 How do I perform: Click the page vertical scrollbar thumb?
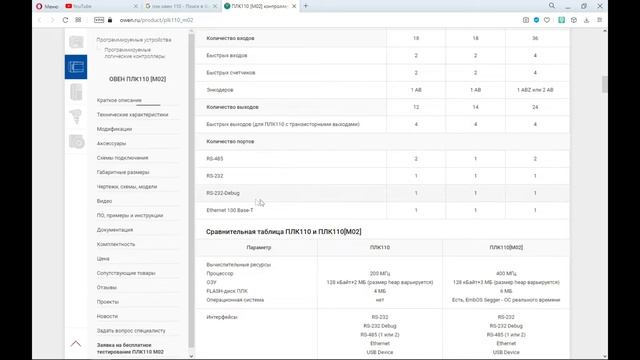pyautogui.click(x=604, y=84)
